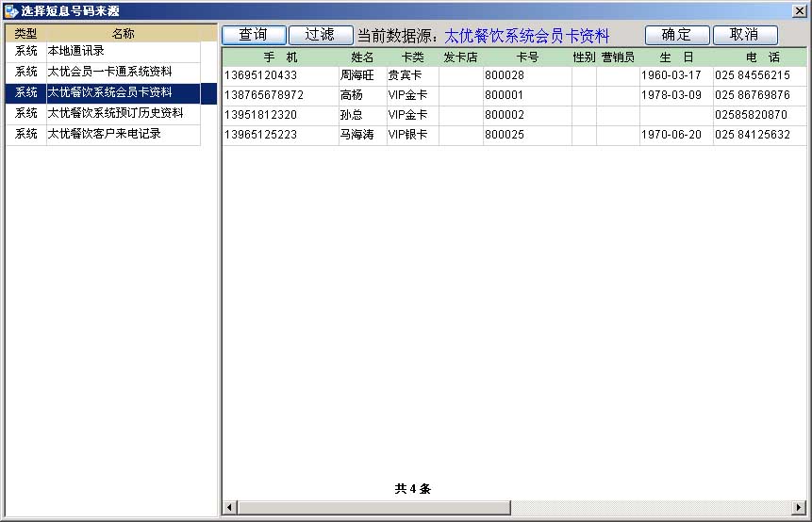Click the 生日 column header
This screenshot has height=522, width=812.
coord(676,57)
